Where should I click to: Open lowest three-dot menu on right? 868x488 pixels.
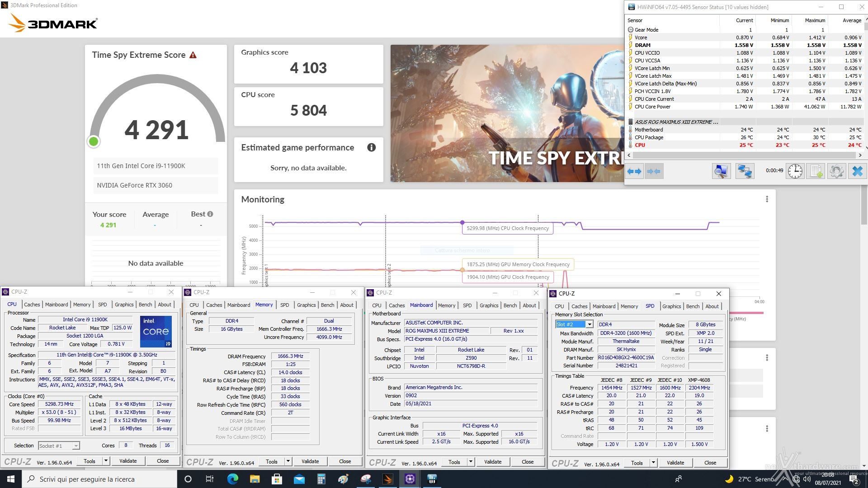(767, 428)
